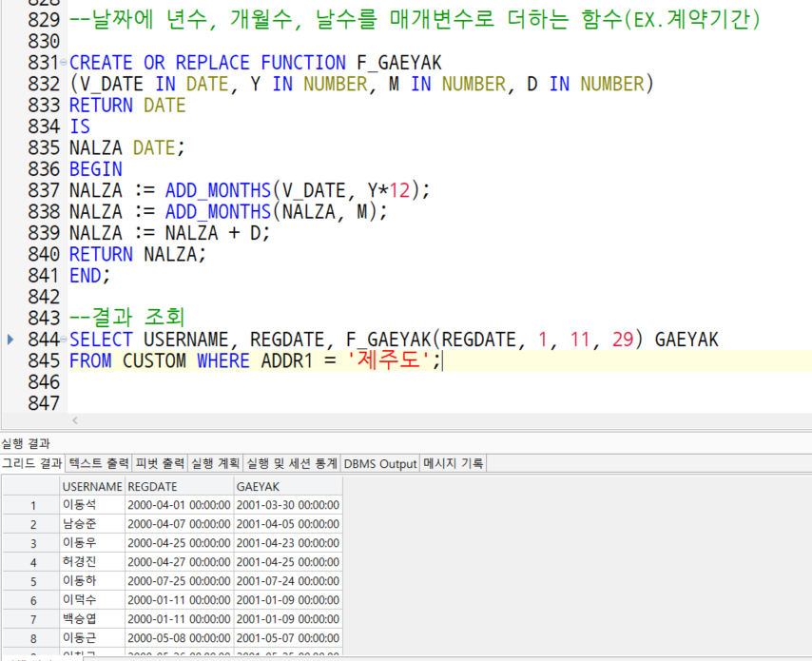
Task: Click GAEYAK cell 2001-04-25 00:00:00
Action: coord(288,562)
